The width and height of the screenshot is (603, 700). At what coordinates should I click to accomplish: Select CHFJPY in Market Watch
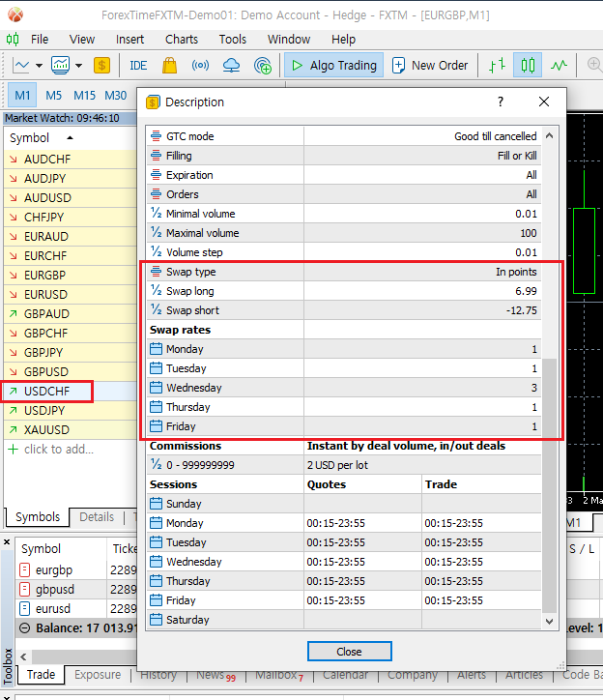(x=43, y=218)
